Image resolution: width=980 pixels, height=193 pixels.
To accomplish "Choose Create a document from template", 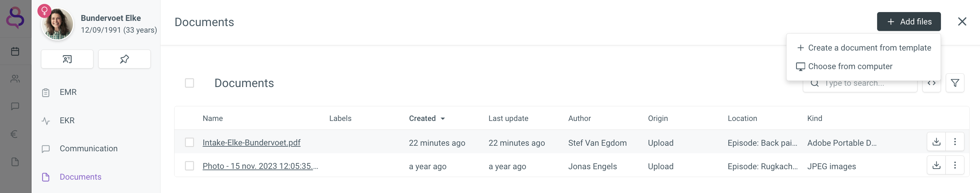I will [863, 48].
